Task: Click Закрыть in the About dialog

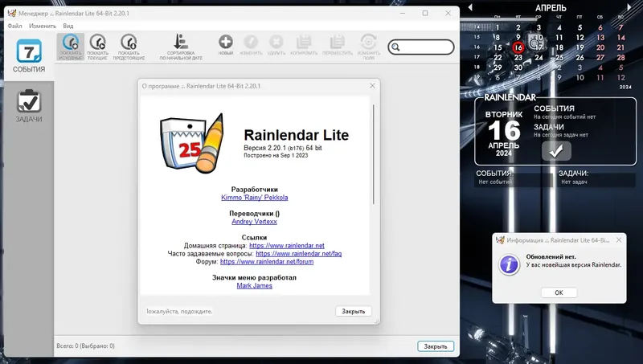Action: coord(354,311)
